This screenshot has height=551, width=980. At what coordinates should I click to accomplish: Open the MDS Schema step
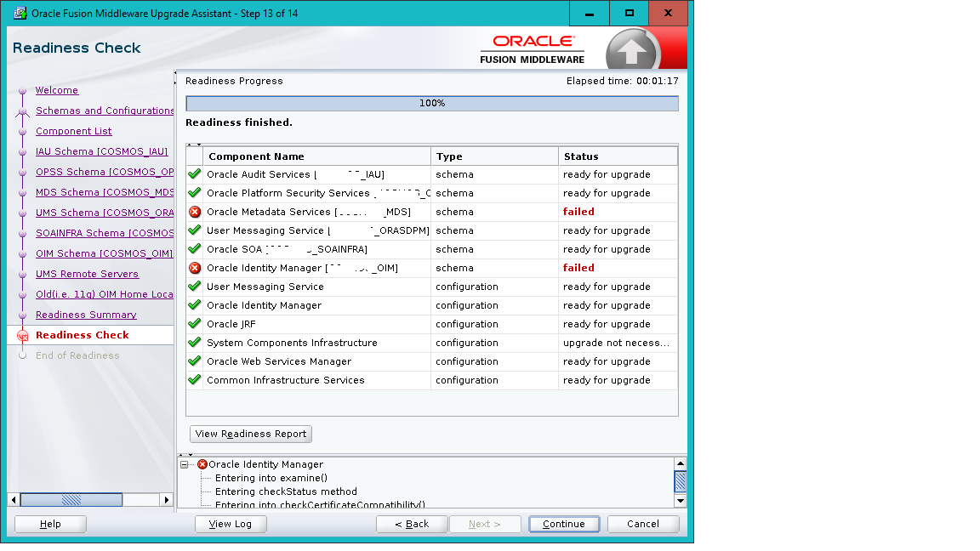coord(105,192)
